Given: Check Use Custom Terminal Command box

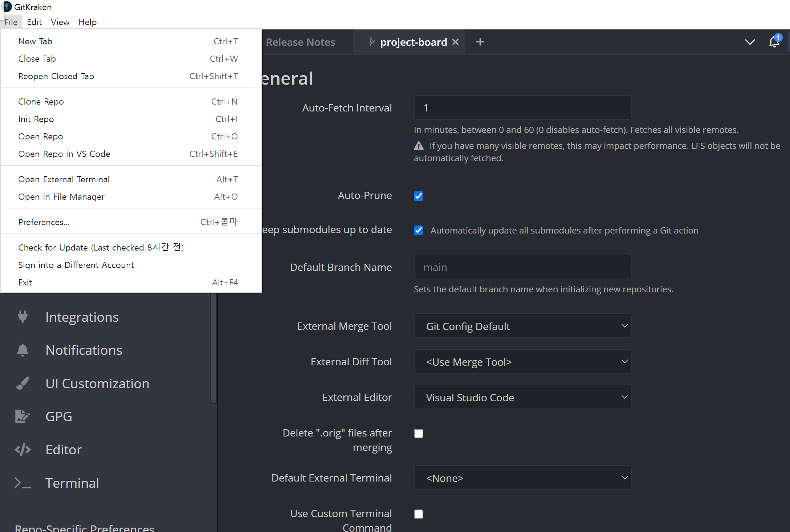Looking at the screenshot, I should [419, 514].
